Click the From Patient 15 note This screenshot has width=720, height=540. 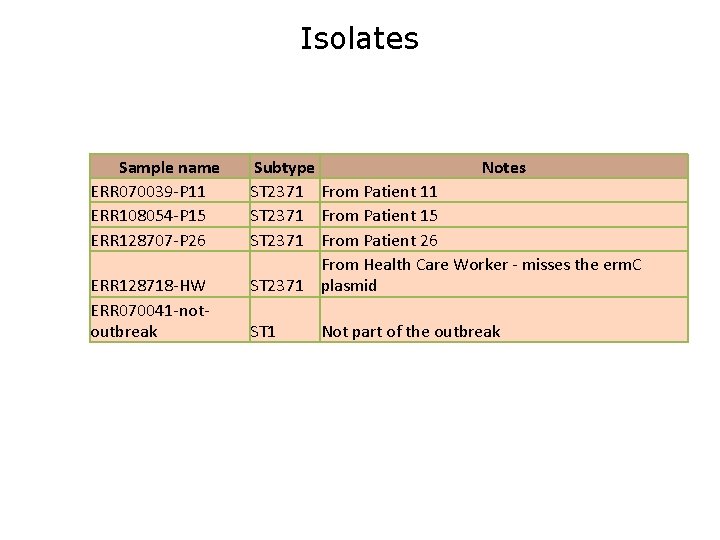coord(379,215)
